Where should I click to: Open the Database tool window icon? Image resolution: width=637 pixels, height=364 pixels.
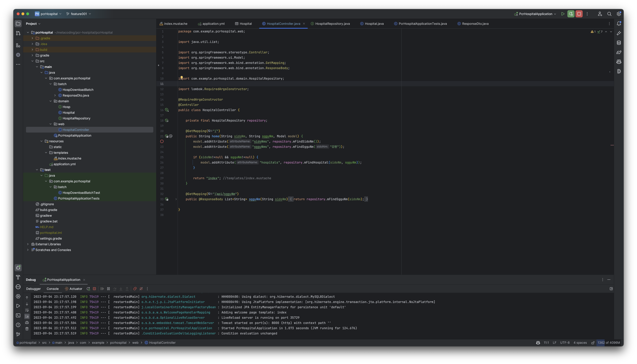click(619, 43)
